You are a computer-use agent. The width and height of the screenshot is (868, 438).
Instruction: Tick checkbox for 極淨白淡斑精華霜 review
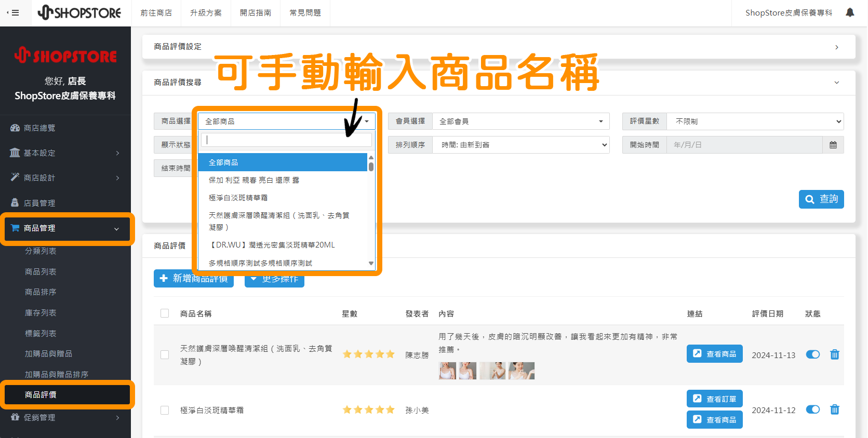tap(165, 410)
